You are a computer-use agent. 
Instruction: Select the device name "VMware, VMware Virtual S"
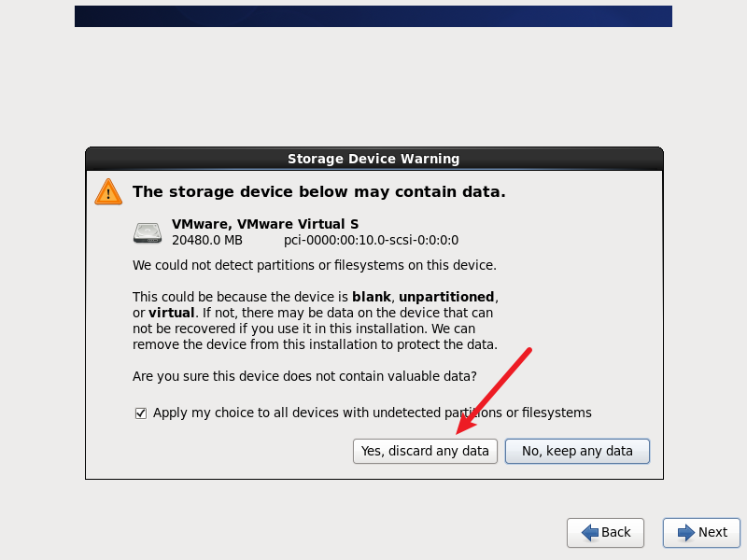(x=265, y=224)
